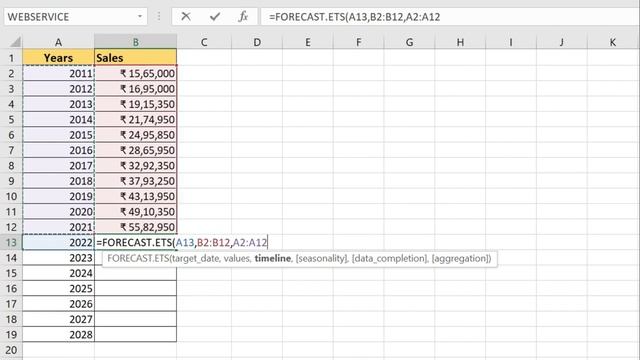The height and width of the screenshot is (360, 640).
Task: Open Insert Function fx dialog
Action: [x=243, y=17]
